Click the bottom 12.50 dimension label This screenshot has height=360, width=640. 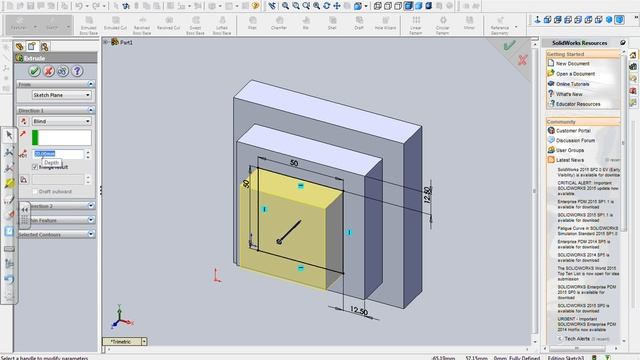coord(359,311)
